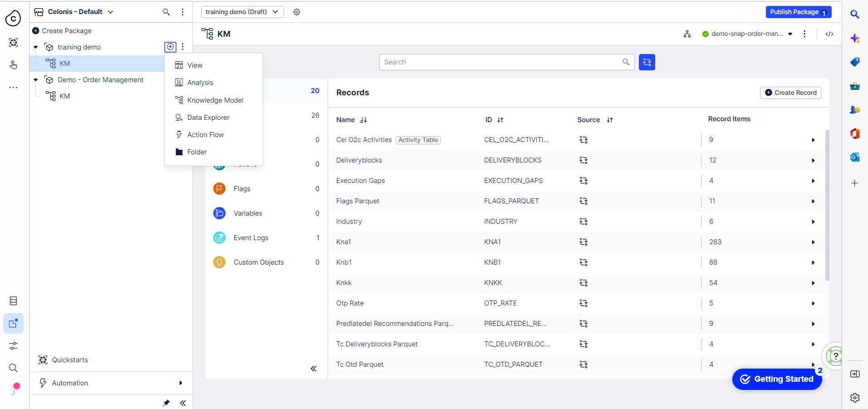Open the Flags category icon
868x409 pixels.
[x=220, y=189]
